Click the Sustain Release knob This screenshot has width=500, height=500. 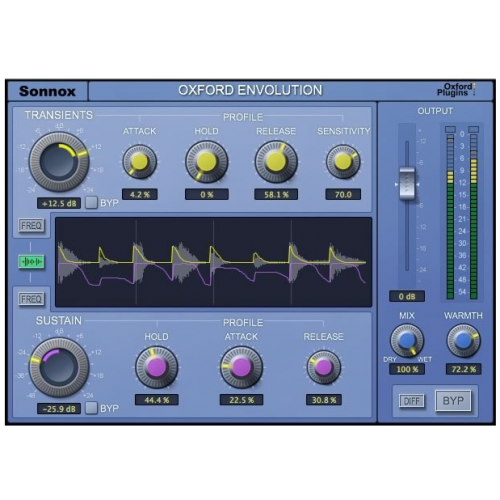coord(323,367)
